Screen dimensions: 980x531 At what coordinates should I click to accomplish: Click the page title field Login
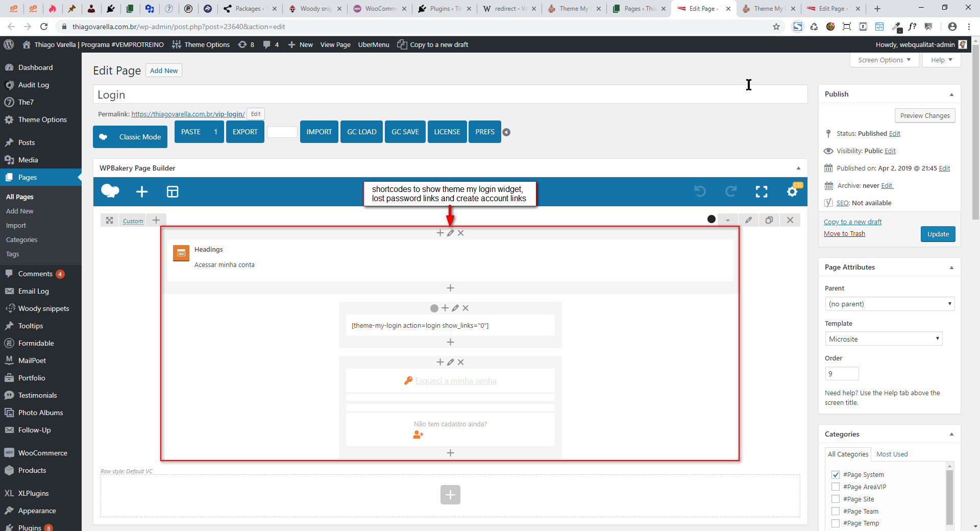[x=450, y=94]
